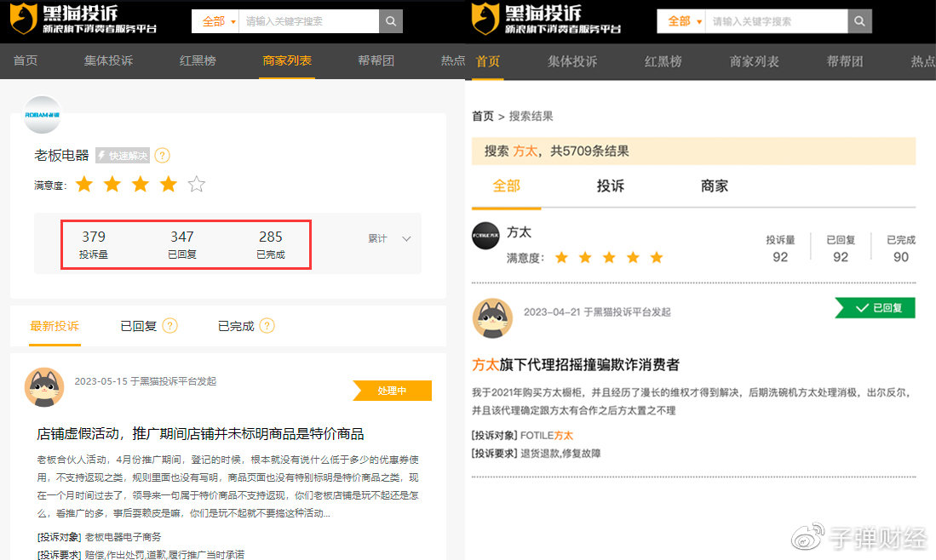Click help icon beside 已回复 tab
This screenshot has height=560, width=936.
169,326
